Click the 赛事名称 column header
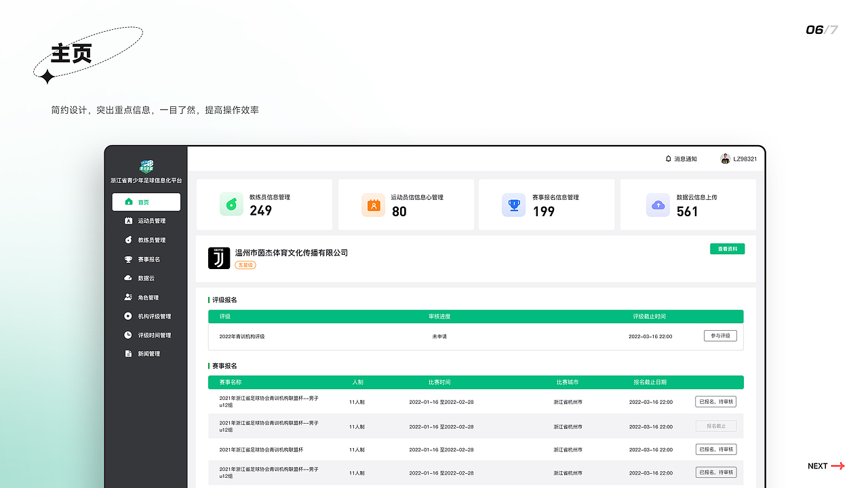Screen dimensions: 868x488 coord(230,382)
